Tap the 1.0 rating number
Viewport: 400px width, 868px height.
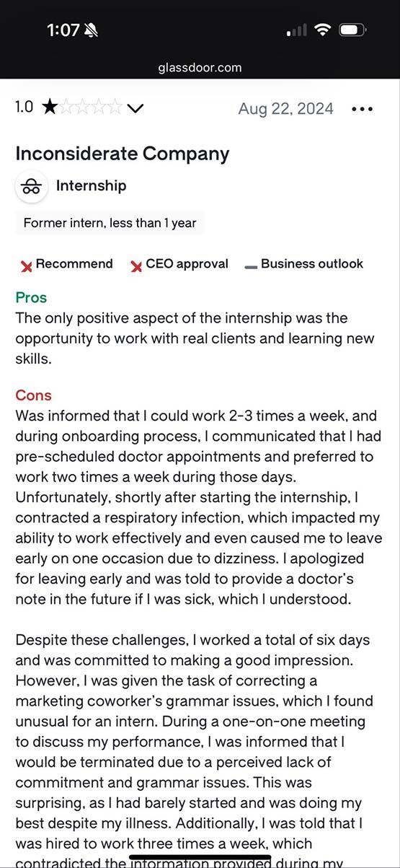tap(25, 108)
